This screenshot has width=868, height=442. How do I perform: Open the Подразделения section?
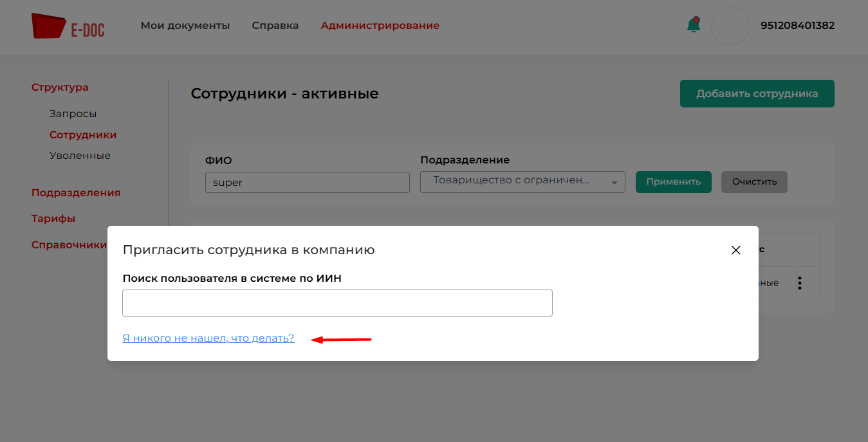76,193
